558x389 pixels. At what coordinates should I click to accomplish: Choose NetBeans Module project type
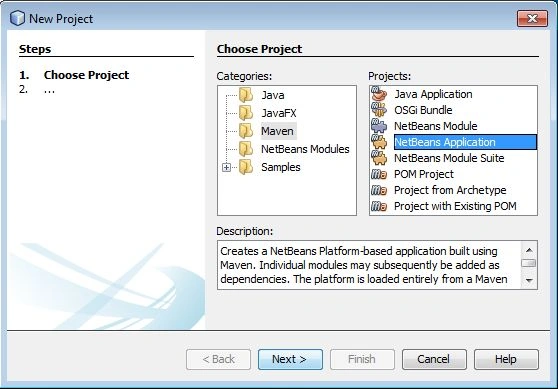pos(436,126)
